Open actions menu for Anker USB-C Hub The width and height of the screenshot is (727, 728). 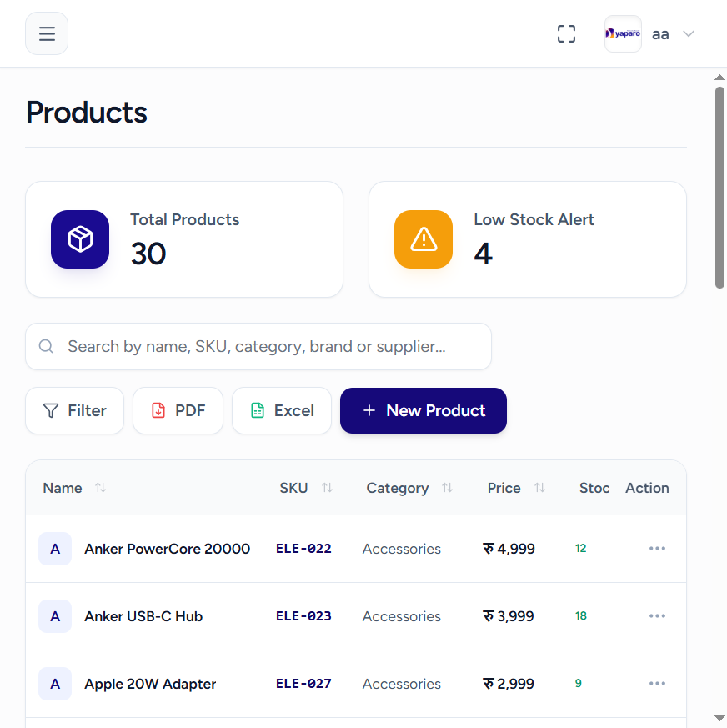[x=657, y=616]
